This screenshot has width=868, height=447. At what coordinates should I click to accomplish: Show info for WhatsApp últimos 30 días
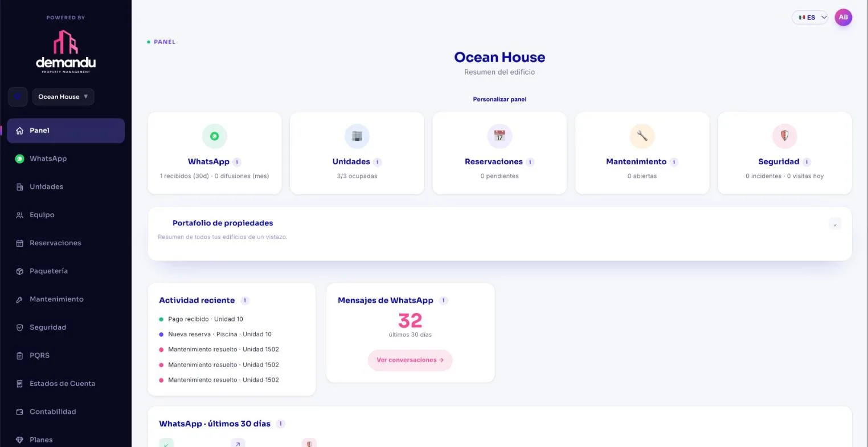click(x=280, y=424)
